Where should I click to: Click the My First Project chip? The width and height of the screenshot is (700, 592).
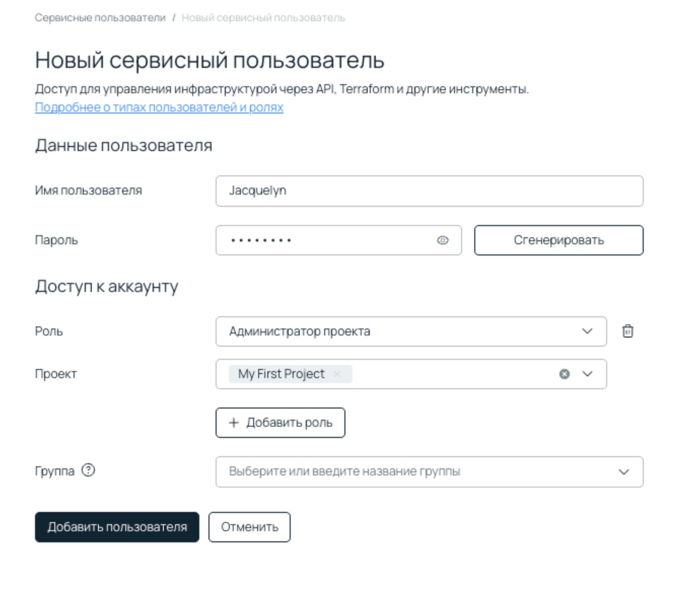(x=281, y=374)
